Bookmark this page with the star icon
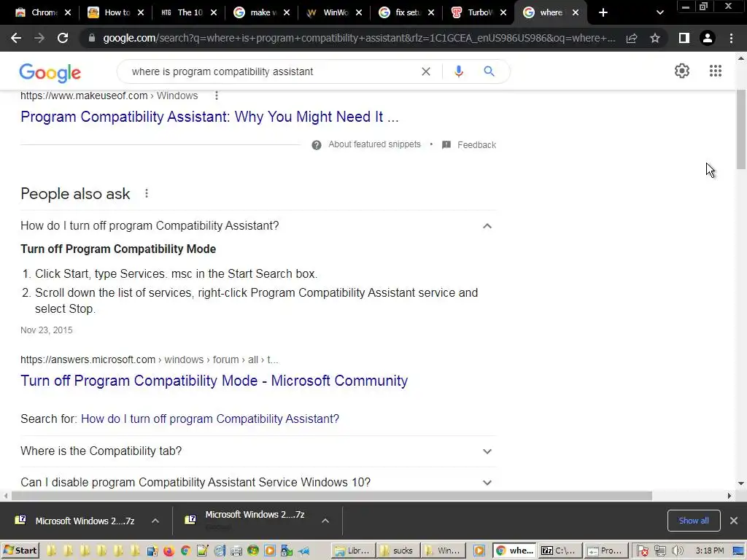Image resolution: width=747 pixels, height=560 pixels. click(x=655, y=38)
